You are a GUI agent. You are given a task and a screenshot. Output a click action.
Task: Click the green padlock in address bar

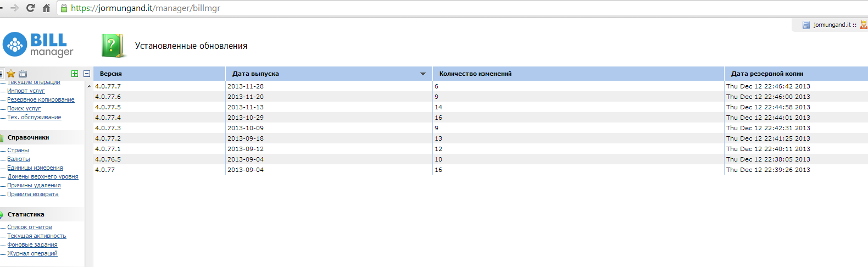tap(64, 8)
